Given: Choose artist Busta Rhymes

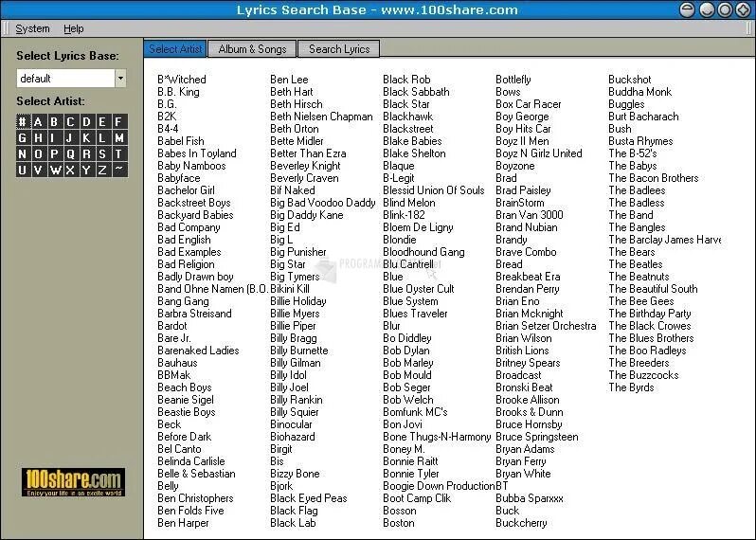Looking at the screenshot, I should [x=640, y=141].
